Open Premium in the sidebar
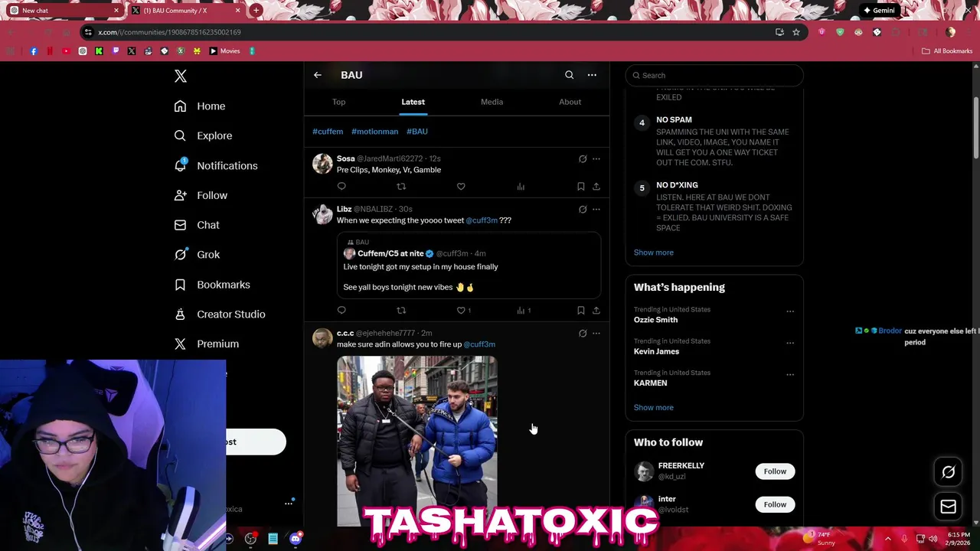Image resolution: width=980 pixels, height=551 pixels. pos(207,344)
